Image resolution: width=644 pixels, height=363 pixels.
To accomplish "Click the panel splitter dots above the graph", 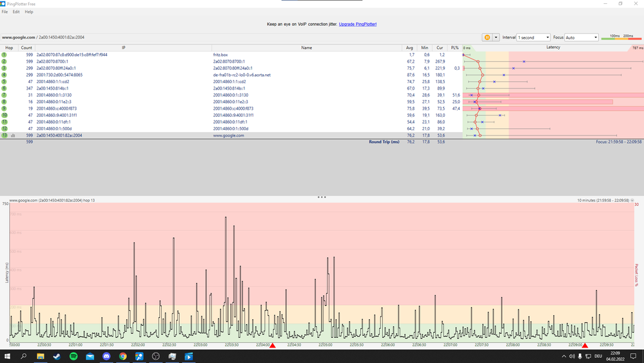I will (x=322, y=197).
